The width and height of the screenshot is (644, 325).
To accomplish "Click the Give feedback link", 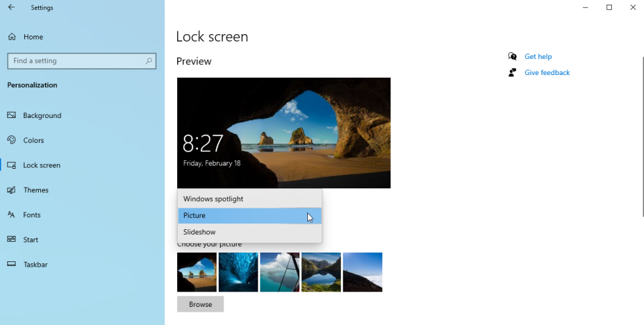I will coord(547,72).
